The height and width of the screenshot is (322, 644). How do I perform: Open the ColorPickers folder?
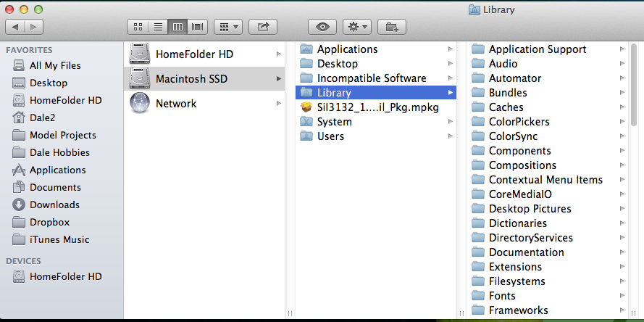[548, 122]
